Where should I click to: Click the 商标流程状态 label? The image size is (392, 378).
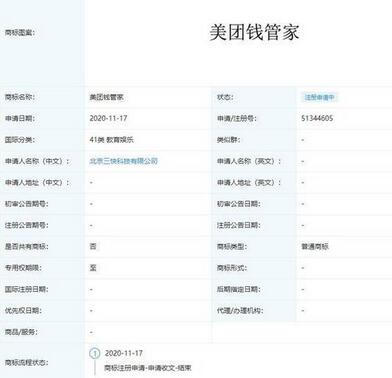pyautogui.click(x=26, y=362)
